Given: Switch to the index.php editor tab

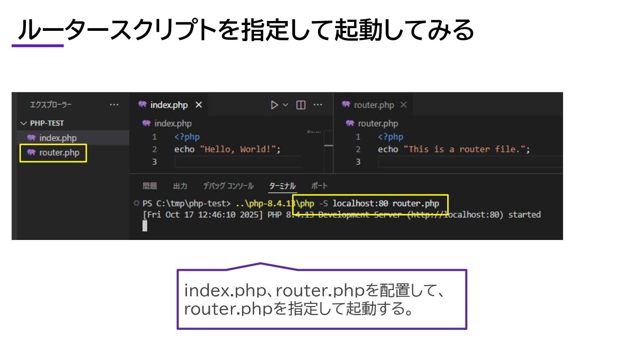Looking at the screenshot, I should pos(169,105).
